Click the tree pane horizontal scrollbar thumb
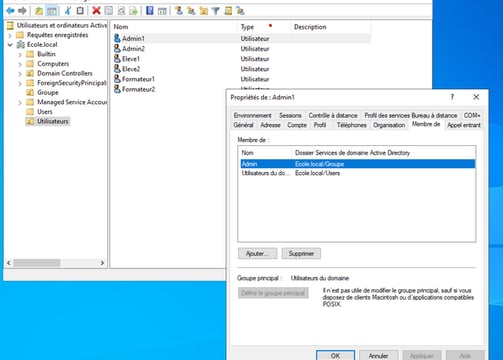503x360 pixels. (x=37, y=263)
